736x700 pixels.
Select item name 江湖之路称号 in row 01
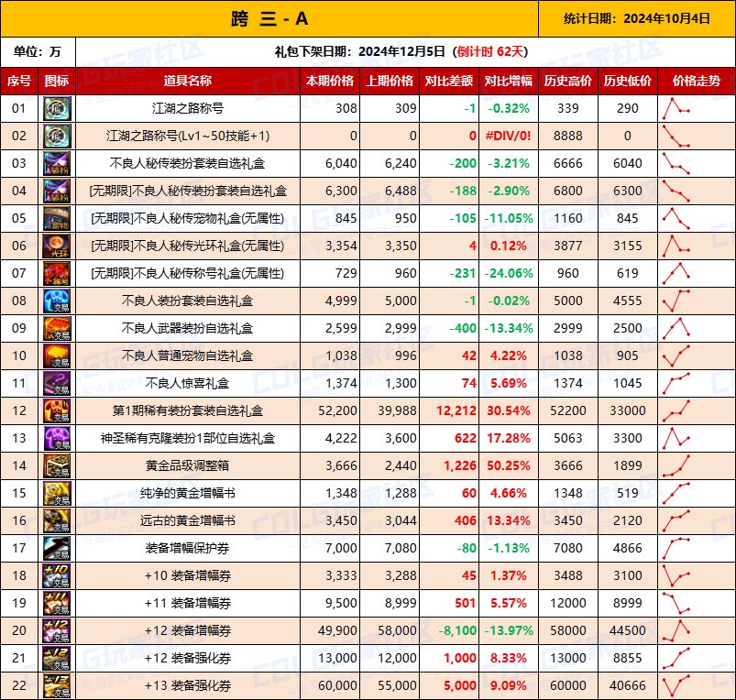(188, 108)
